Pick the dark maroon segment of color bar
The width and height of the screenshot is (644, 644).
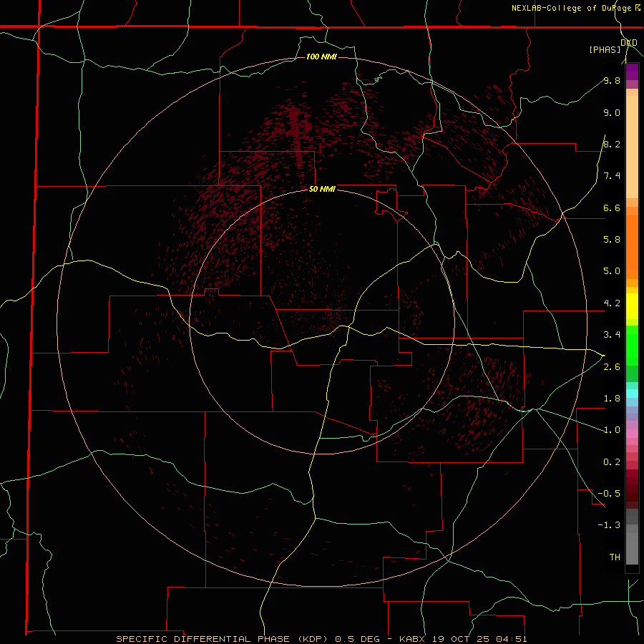click(632, 489)
